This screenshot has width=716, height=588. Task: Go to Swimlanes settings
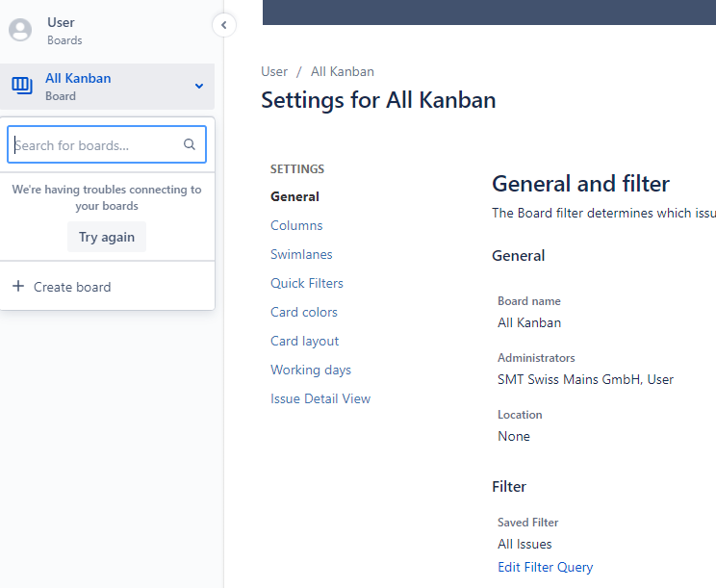pyautogui.click(x=301, y=254)
